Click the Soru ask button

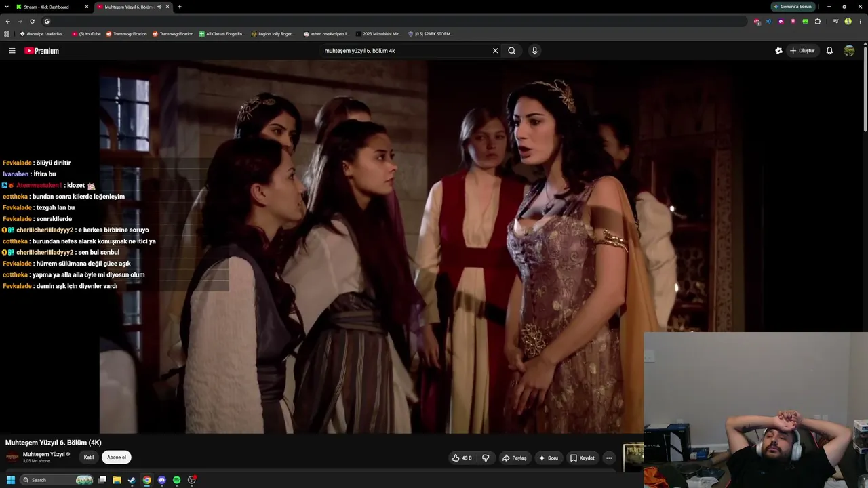point(548,458)
